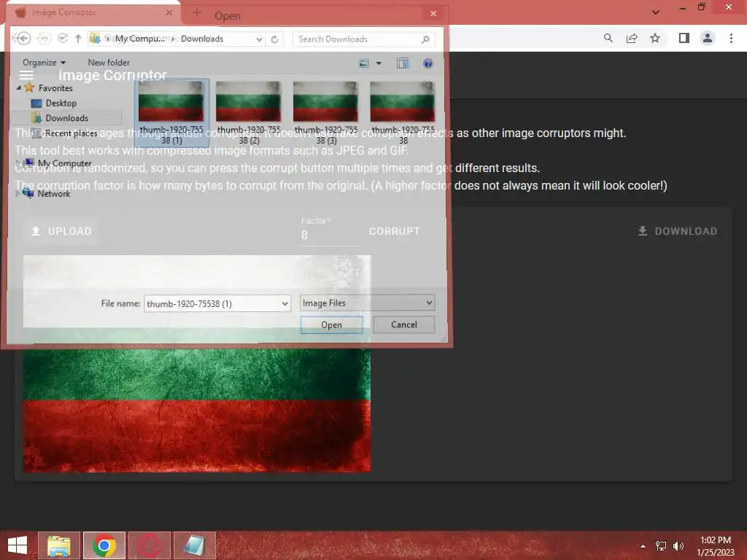The width and height of the screenshot is (747, 560).
Task: Open the view options dropdown arrow
Action: (x=379, y=63)
